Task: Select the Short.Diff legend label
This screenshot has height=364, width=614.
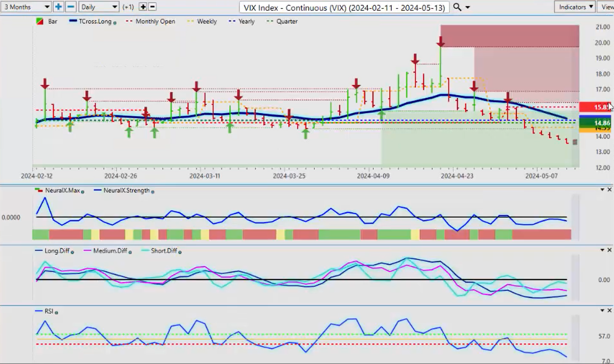Action: pos(164,251)
